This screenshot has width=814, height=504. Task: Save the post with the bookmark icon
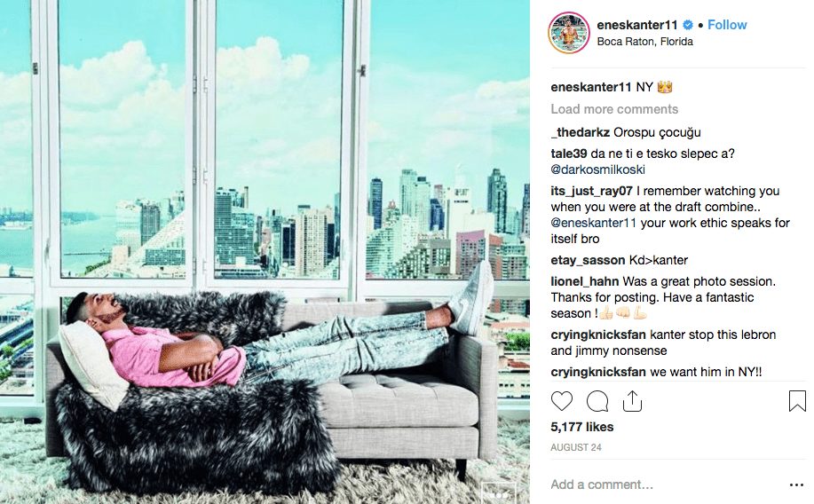click(797, 401)
